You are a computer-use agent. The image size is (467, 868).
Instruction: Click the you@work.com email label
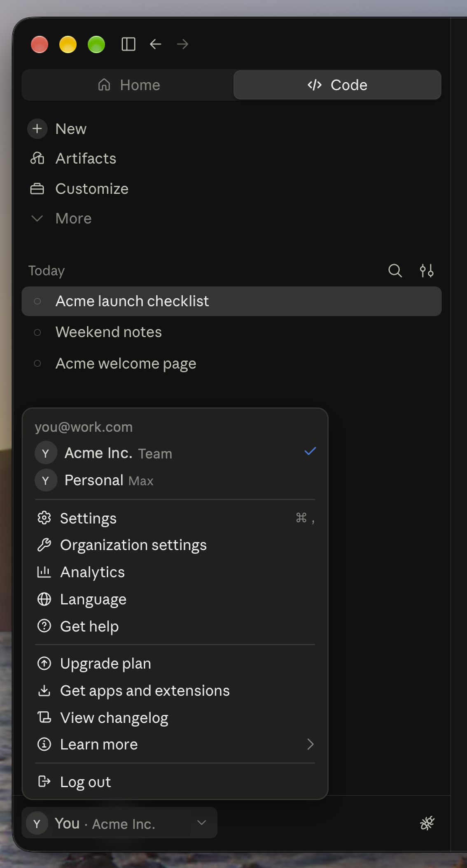[x=84, y=427]
